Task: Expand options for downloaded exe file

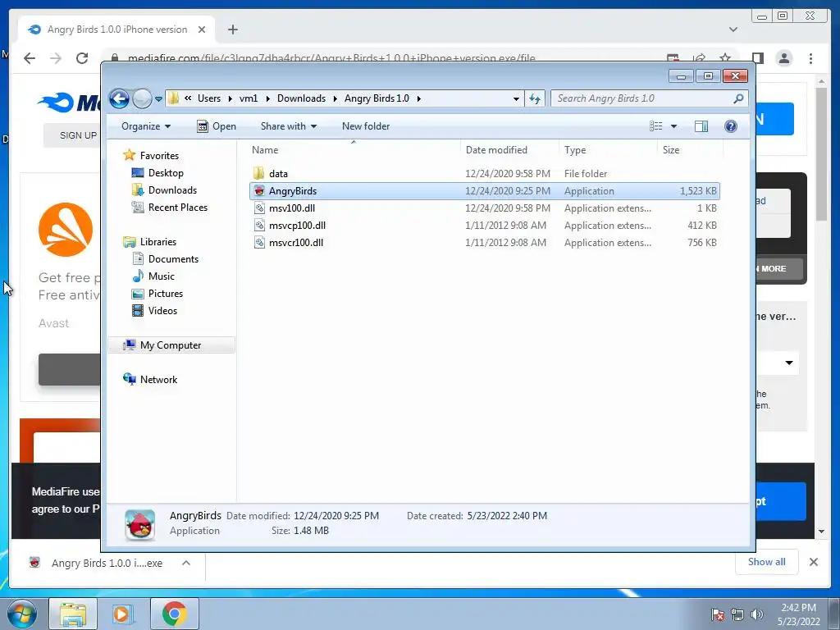Action: 186,563
